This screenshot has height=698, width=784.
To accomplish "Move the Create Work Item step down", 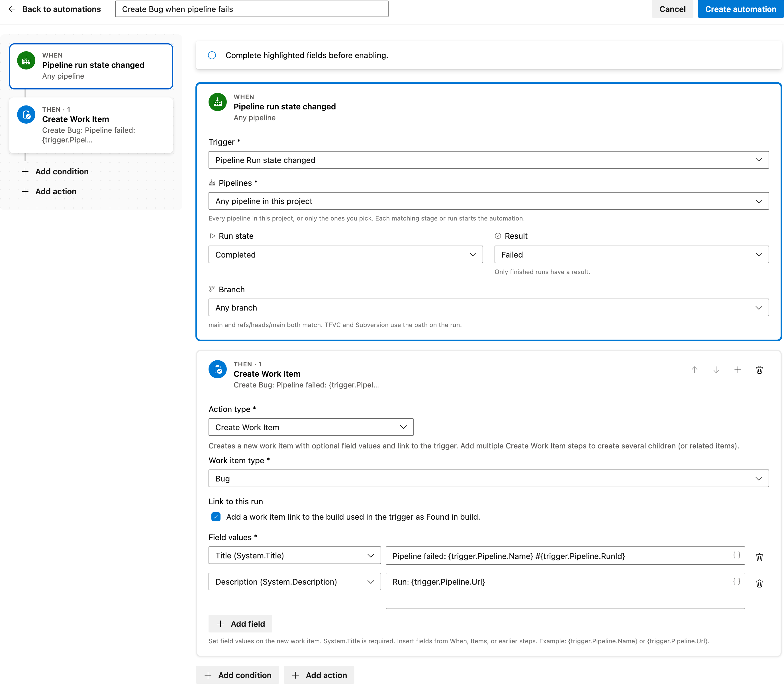I will pos(716,370).
